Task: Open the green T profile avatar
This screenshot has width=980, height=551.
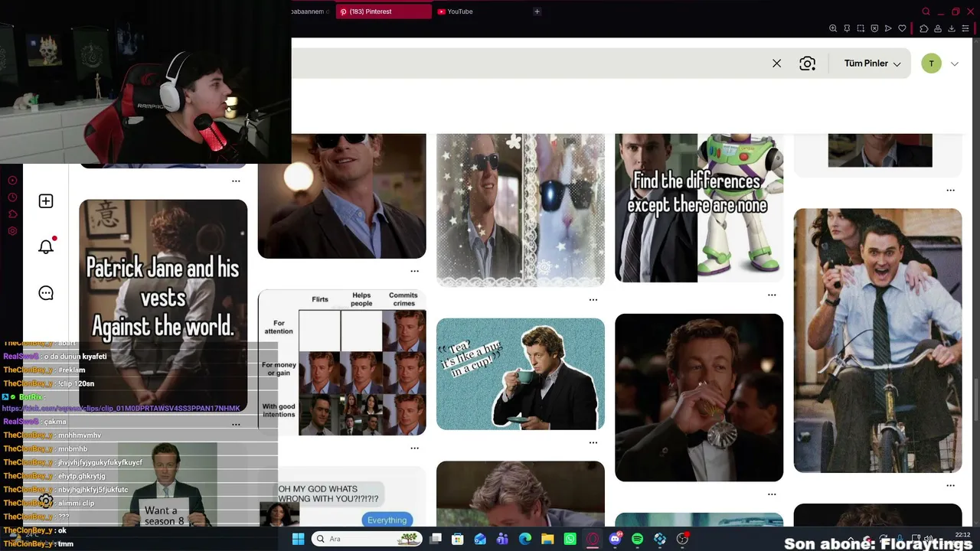Action: [931, 64]
